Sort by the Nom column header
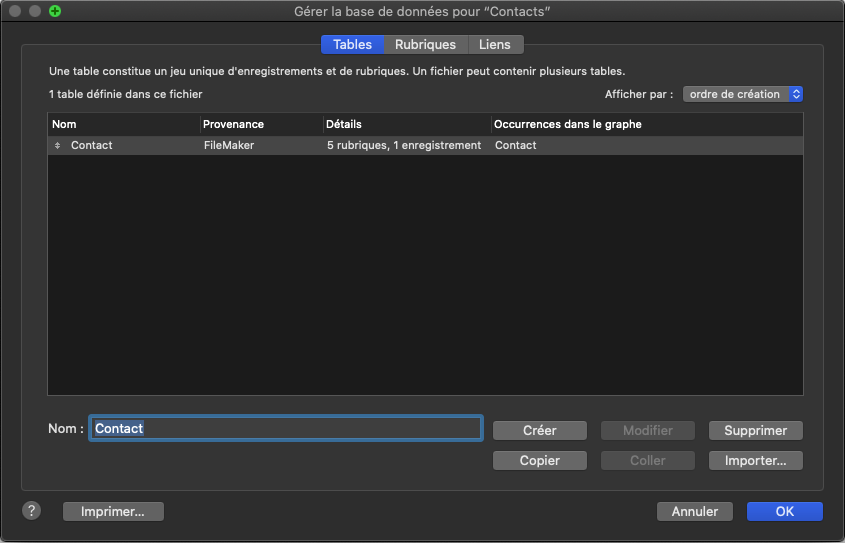Image resolution: width=845 pixels, height=543 pixels. pyautogui.click(x=123, y=124)
